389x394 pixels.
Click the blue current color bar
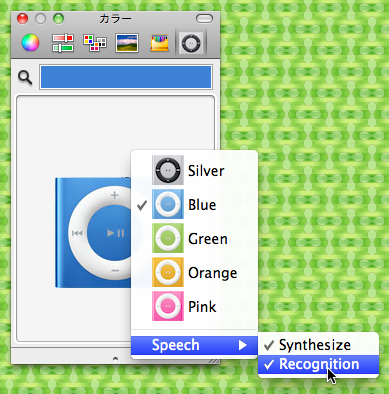[x=126, y=77]
